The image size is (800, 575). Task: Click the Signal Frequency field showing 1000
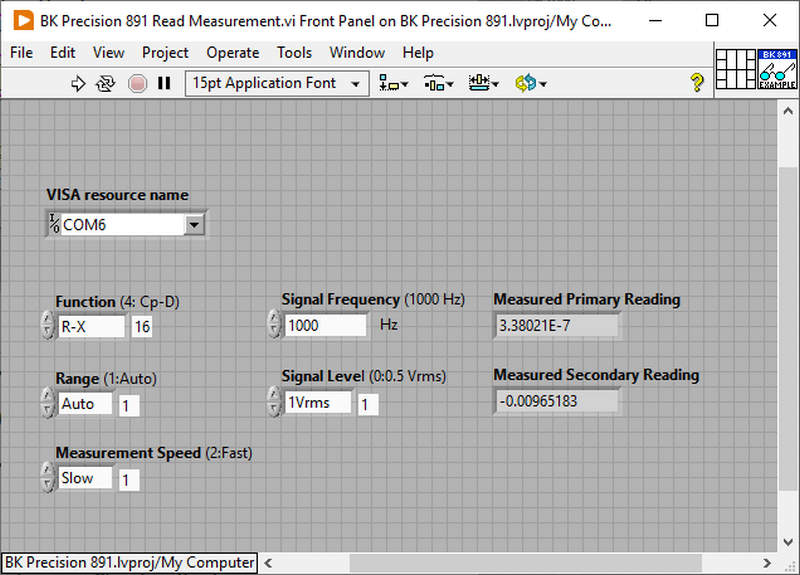(325, 325)
